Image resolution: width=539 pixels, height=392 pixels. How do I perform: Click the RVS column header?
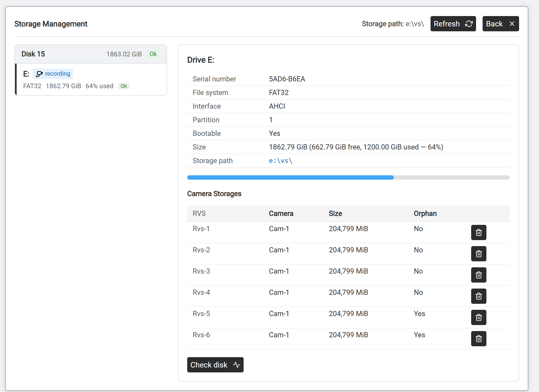point(199,213)
